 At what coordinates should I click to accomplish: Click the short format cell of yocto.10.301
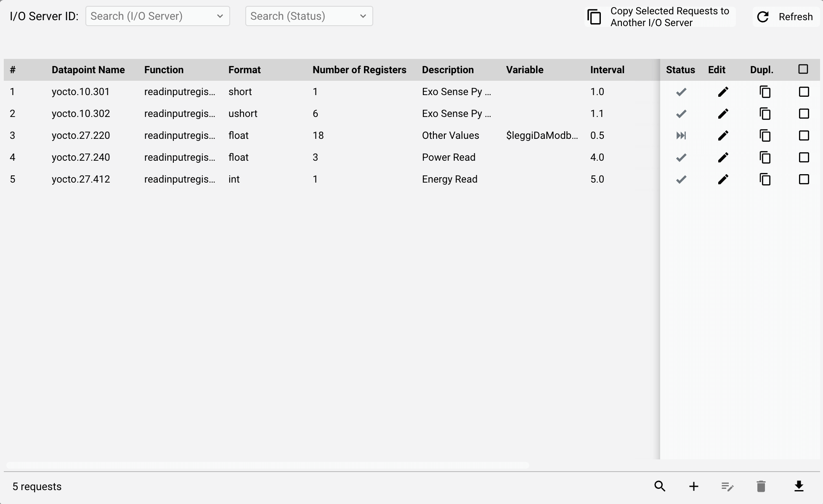click(x=240, y=92)
